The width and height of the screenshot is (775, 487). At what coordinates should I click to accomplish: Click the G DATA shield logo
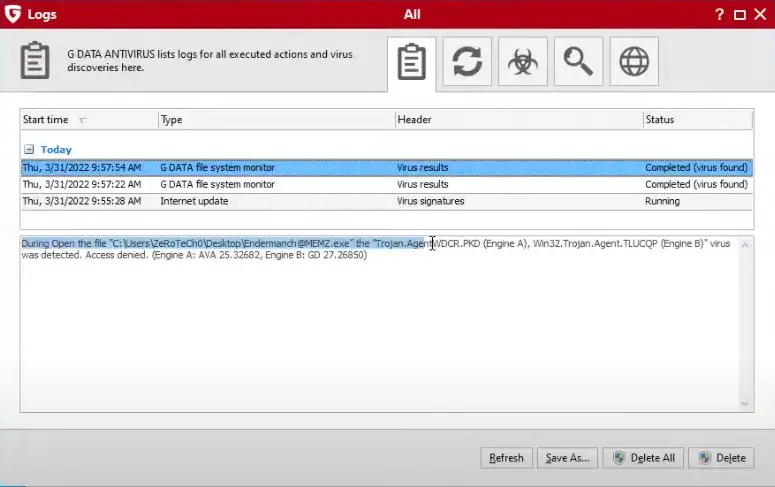click(x=13, y=14)
